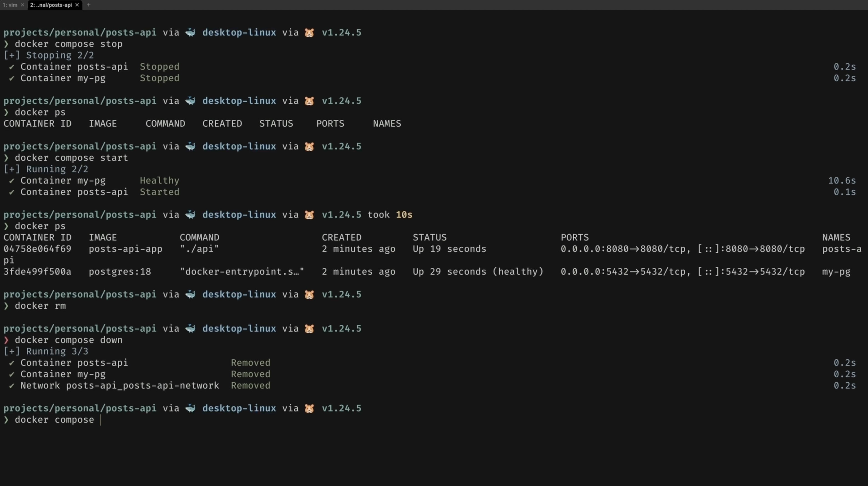Click the red prompt arrow before "docker compose down"

coord(6,340)
